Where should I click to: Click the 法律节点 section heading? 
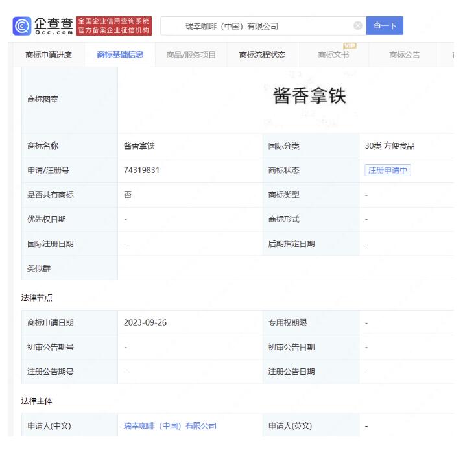36,298
